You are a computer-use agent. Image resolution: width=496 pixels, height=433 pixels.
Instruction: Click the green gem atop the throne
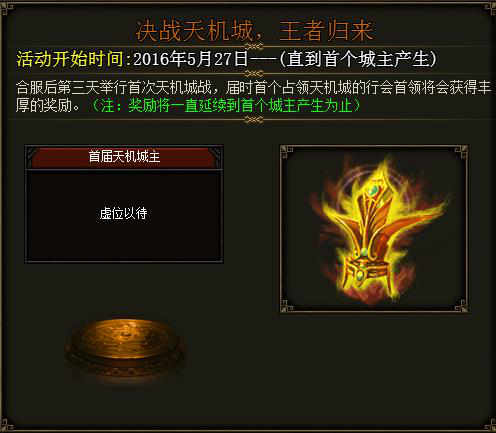(x=372, y=190)
